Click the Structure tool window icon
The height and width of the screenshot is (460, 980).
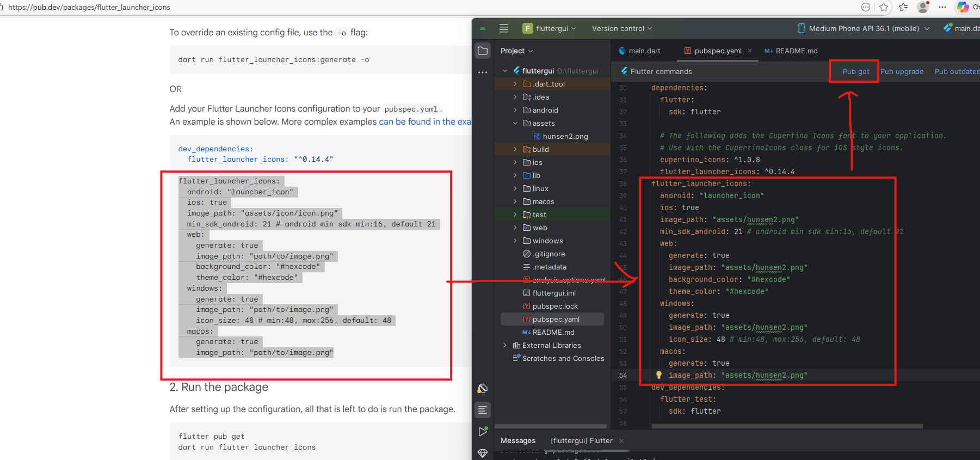click(483, 410)
